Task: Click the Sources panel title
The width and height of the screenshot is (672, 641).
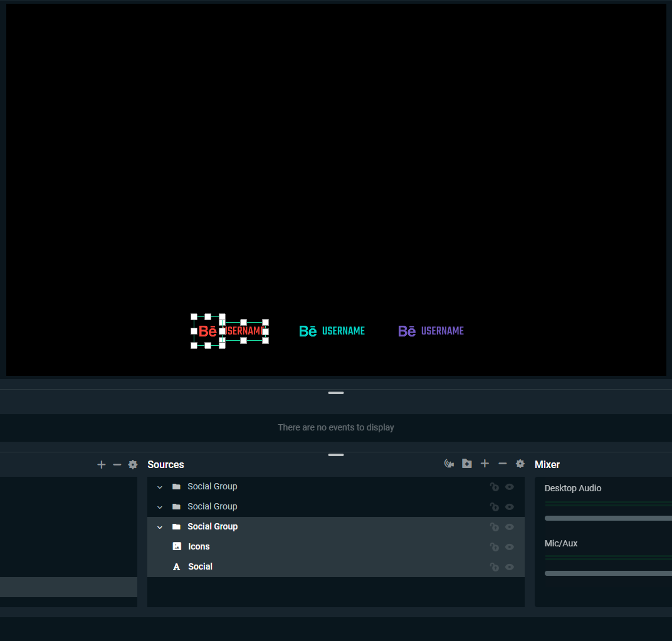Action: pos(165,464)
